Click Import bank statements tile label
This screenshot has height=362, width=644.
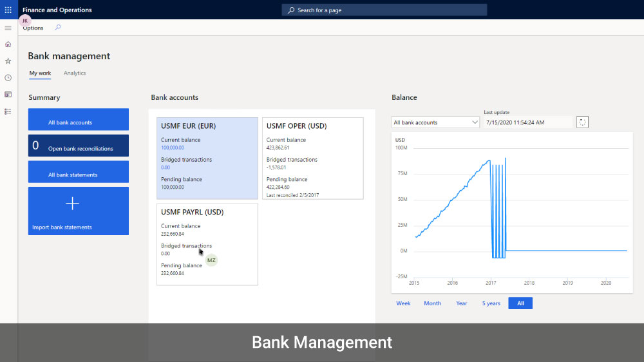pos(62,227)
